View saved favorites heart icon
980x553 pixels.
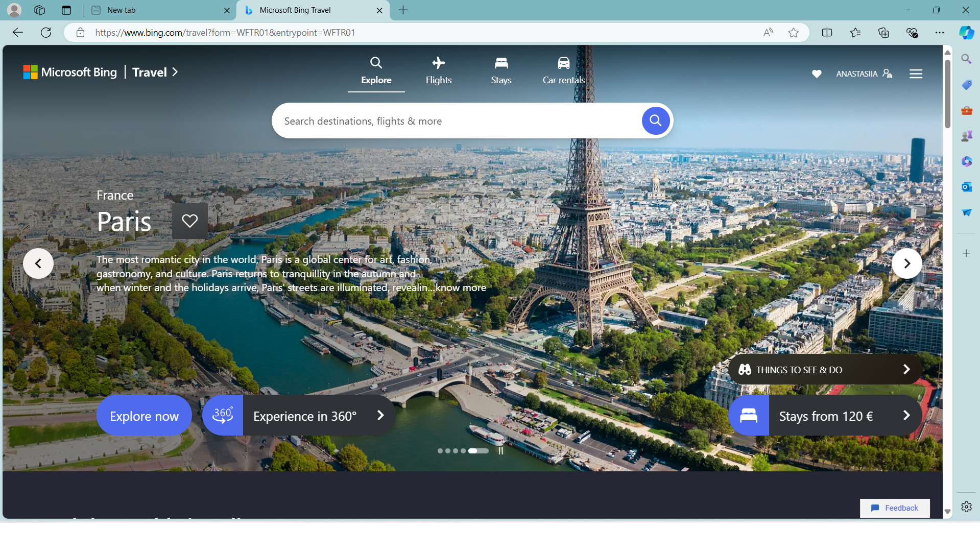[x=817, y=74]
